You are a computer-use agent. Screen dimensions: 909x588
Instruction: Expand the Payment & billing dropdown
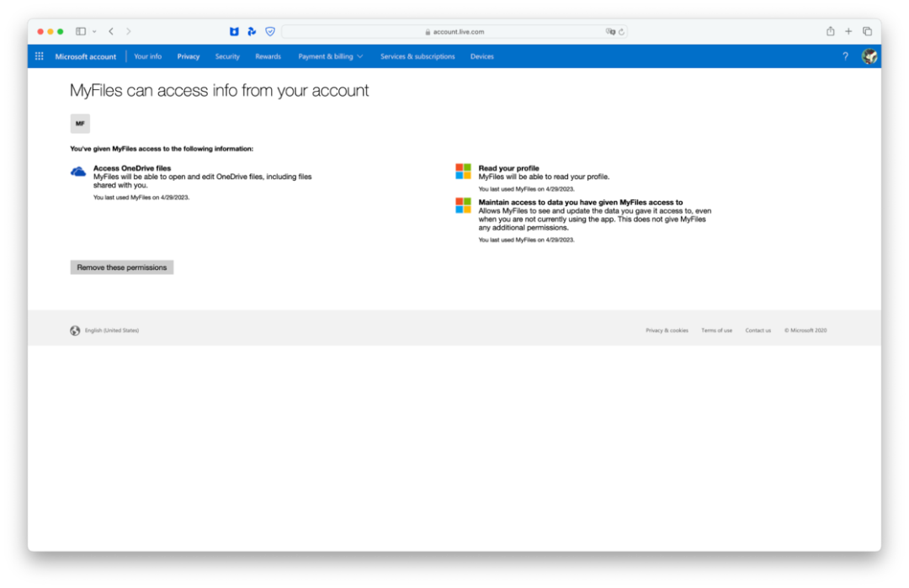tap(331, 56)
